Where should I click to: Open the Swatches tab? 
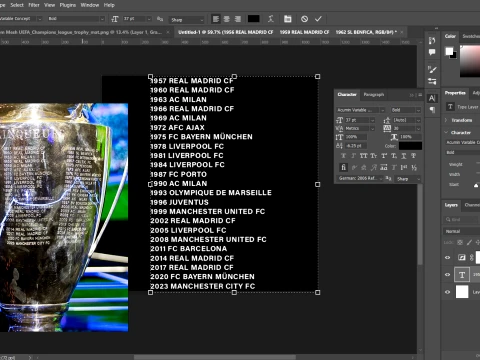point(471,36)
